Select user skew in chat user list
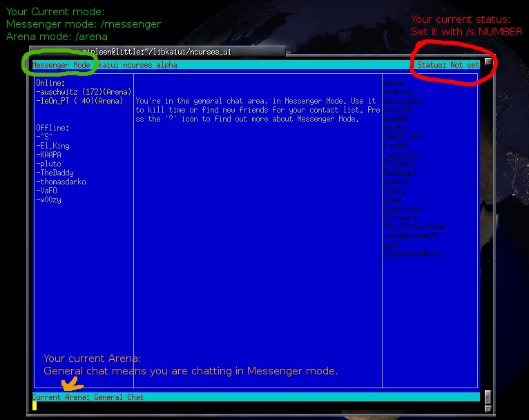The image size is (529, 420). [x=392, y=200]
